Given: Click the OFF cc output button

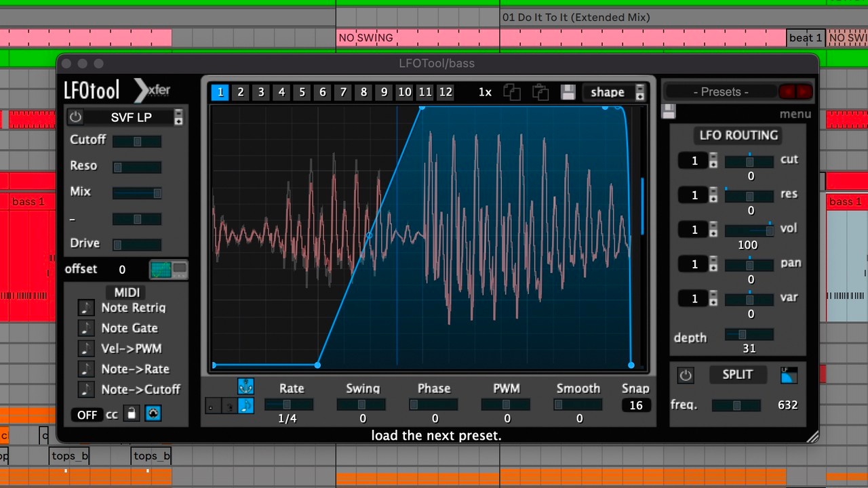Looking at the screenshot, I should coord(87,414).
